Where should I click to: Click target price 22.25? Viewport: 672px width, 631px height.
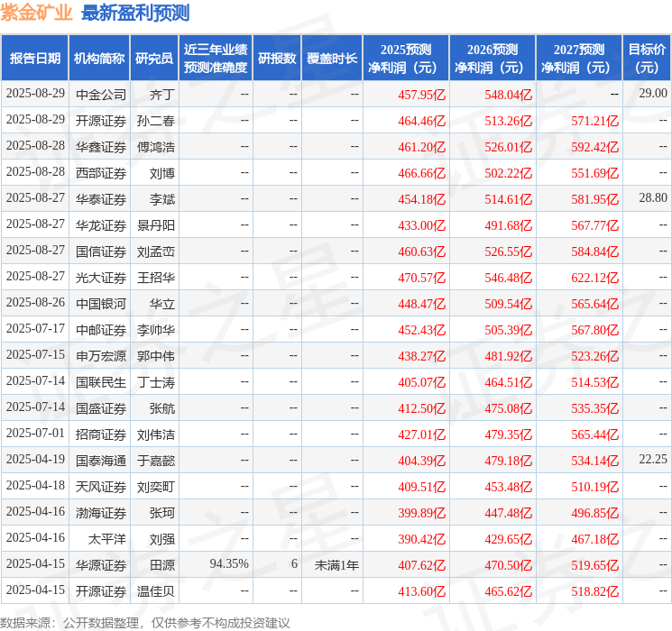[653, 459]
